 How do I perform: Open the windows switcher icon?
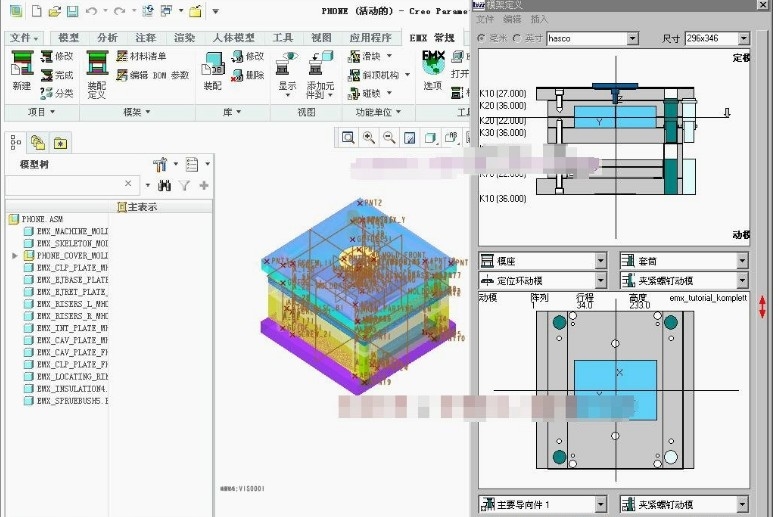coord(166,11)
